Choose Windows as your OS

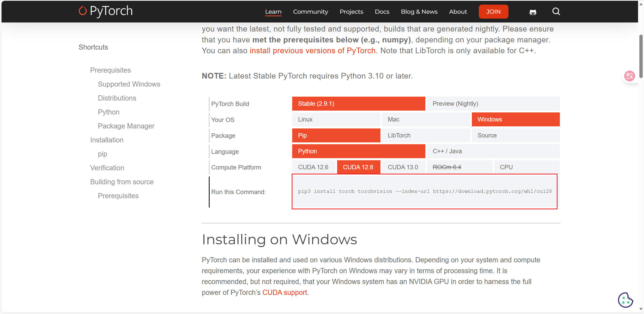[x=516, y=119]
